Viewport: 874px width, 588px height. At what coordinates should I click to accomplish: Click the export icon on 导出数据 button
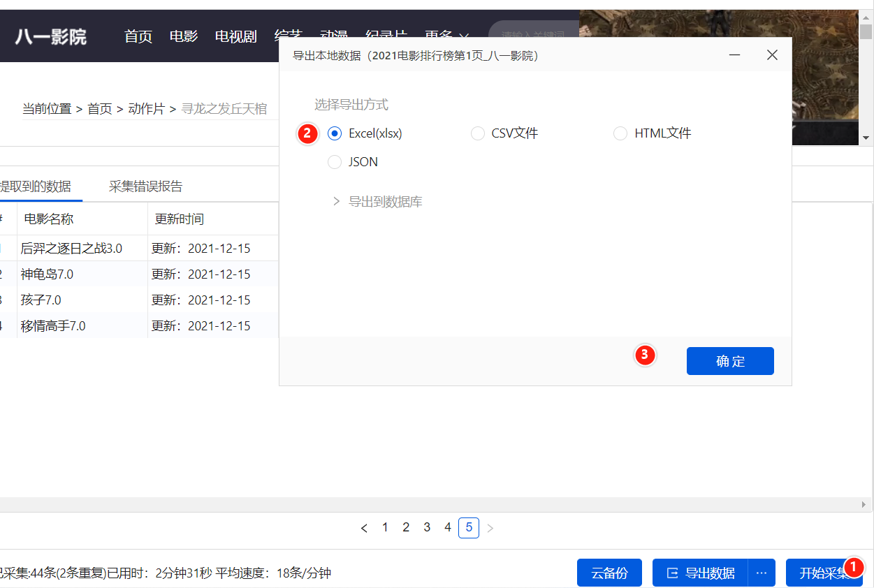[x=673, y=573]
